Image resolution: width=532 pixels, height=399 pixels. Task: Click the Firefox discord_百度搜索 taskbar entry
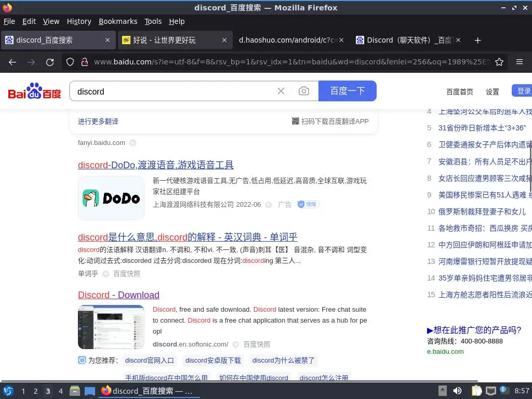pos(149,391)
